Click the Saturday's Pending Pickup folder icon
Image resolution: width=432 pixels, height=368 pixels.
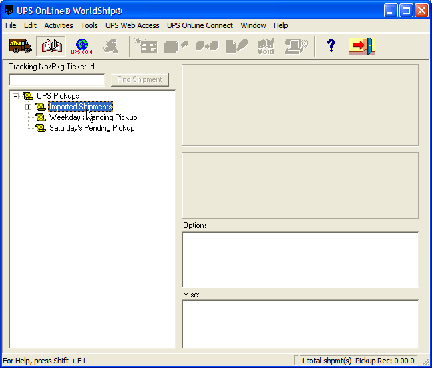tap(41, 128)
